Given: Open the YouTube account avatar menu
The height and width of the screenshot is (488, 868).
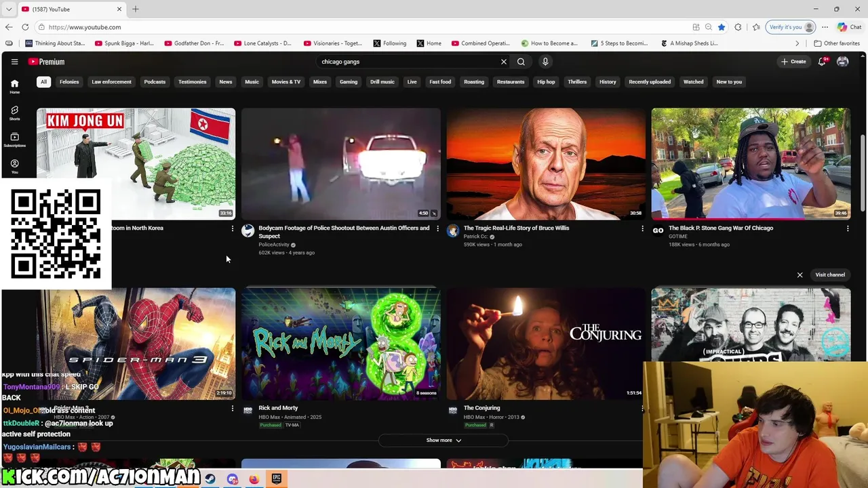Looking at the screenshot, I should click(x=842, y=62).
